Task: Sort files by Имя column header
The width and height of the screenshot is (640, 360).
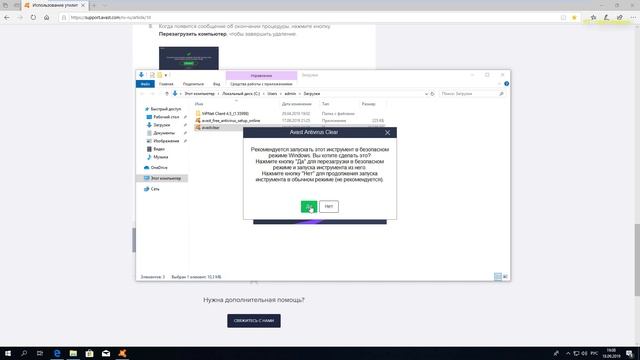Action: 199,104
